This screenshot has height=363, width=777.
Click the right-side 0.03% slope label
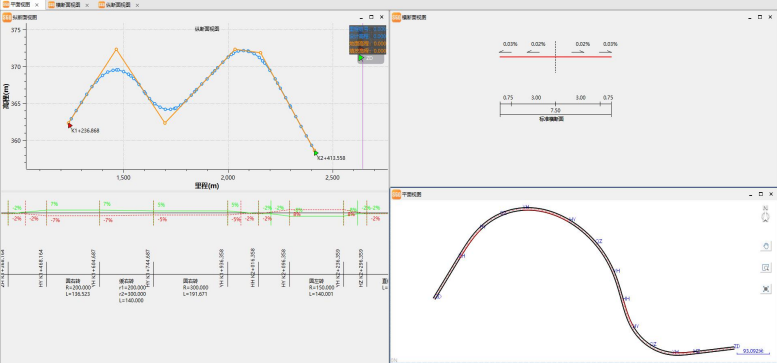[610, 44]
